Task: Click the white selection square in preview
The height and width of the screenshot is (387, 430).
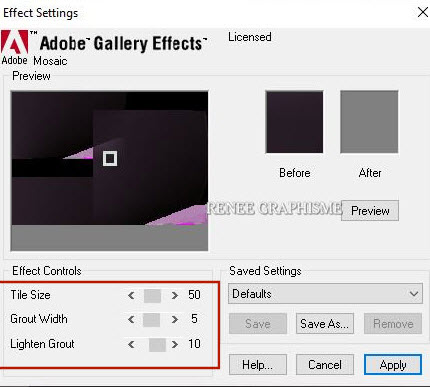Action: (x=110, y=158)
